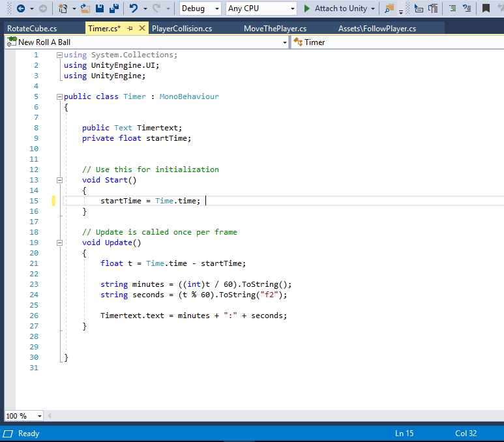
Task: Close the Timer.cs tab
Action: click(x=141, y=28)
